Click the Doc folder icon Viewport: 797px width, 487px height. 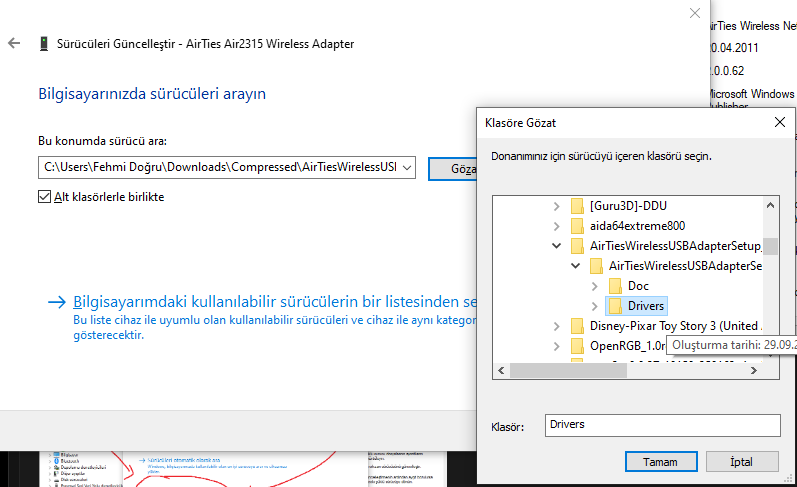[x=615, y=286]
